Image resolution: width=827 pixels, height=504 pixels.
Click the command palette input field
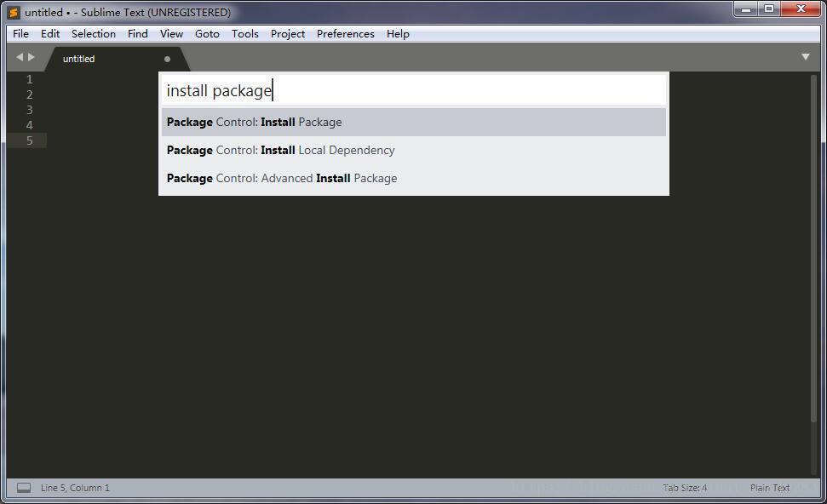[414, 91]
